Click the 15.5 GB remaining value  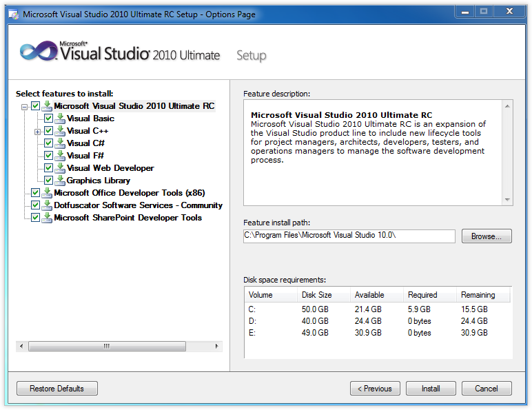tap(474, 309)
